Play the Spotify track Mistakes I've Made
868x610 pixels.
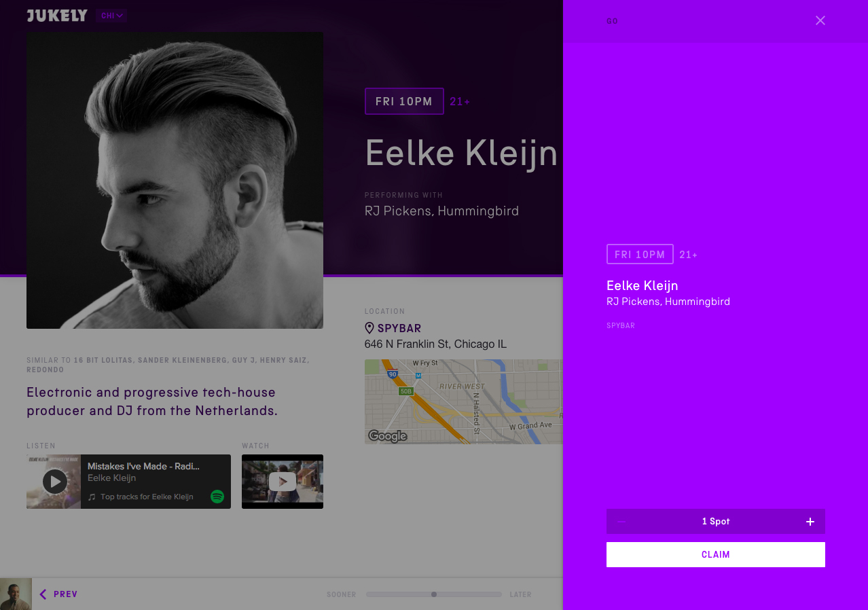click(55, 482)
